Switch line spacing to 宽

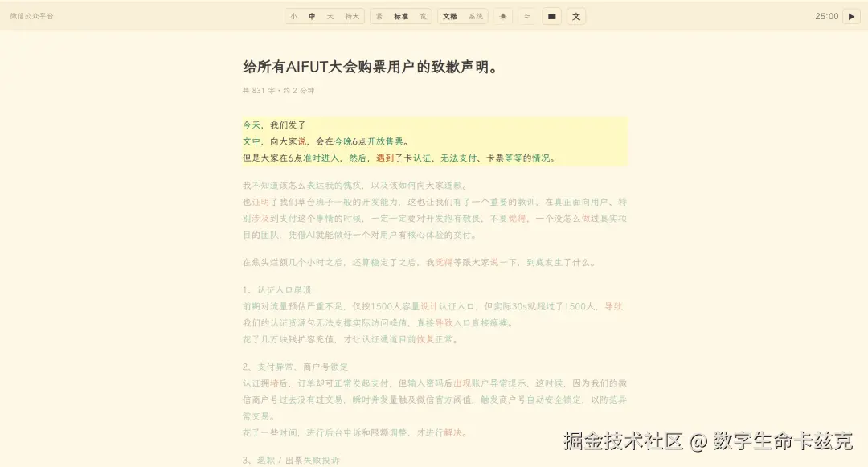click(422, 16)
